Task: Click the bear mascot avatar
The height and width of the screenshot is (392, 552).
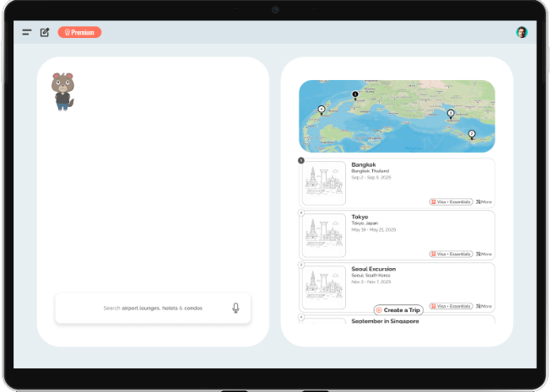Action: point(62,92)
